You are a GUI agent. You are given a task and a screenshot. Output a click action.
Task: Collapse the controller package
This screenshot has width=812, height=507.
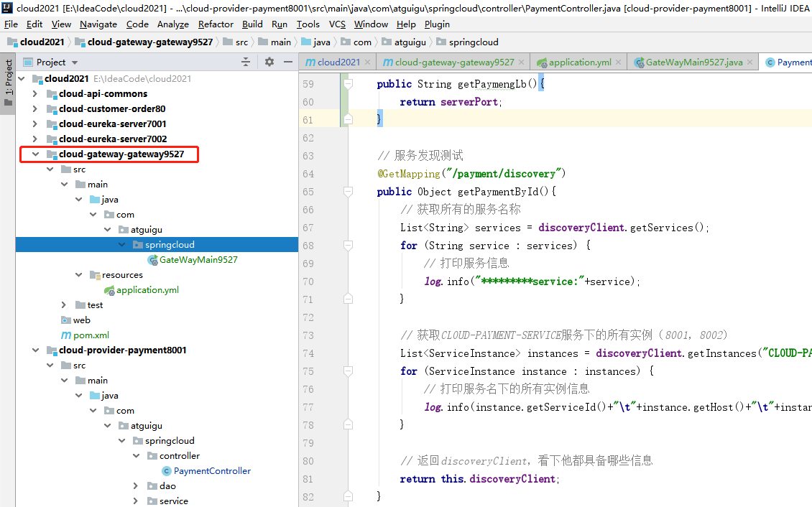pyautogui.click(x=137, y=456)
